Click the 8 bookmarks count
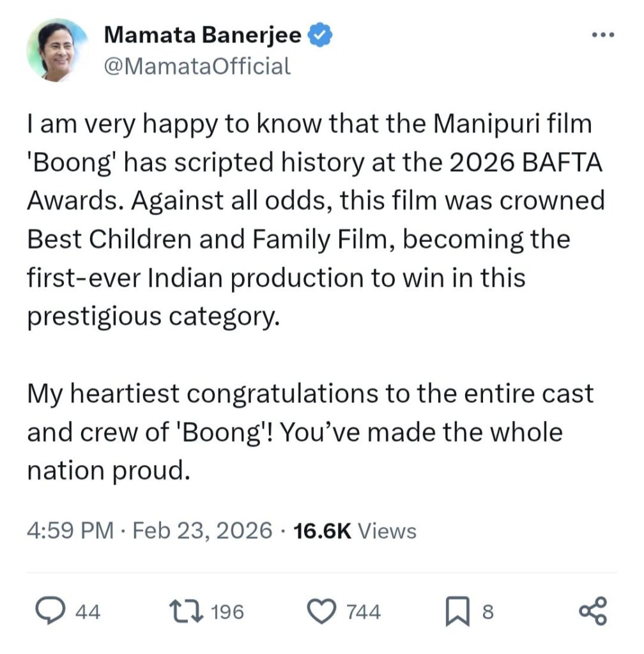 pos(487,612)
